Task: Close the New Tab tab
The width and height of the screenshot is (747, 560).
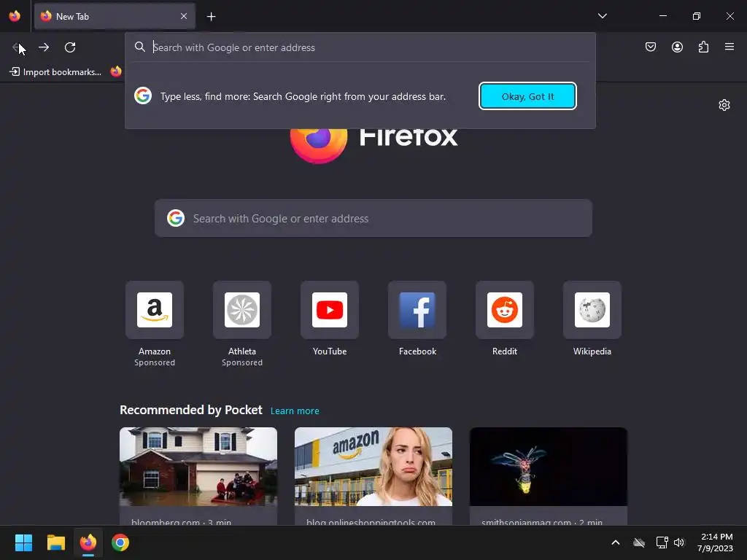Action: click(184, 16)
